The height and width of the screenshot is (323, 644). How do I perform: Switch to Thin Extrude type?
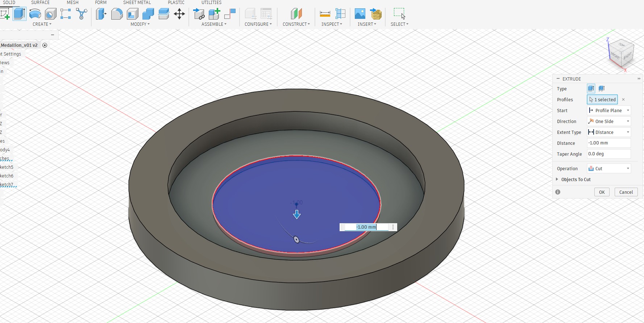pos(602,89)
